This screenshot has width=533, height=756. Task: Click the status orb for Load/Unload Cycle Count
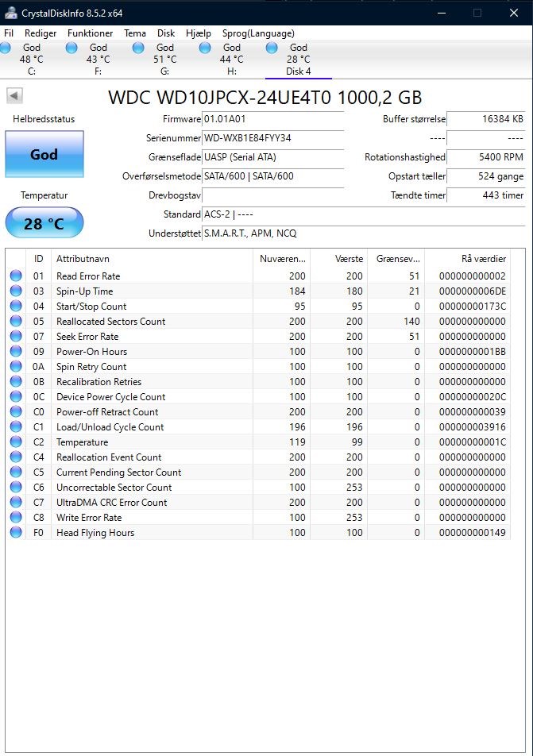(16, 426)
